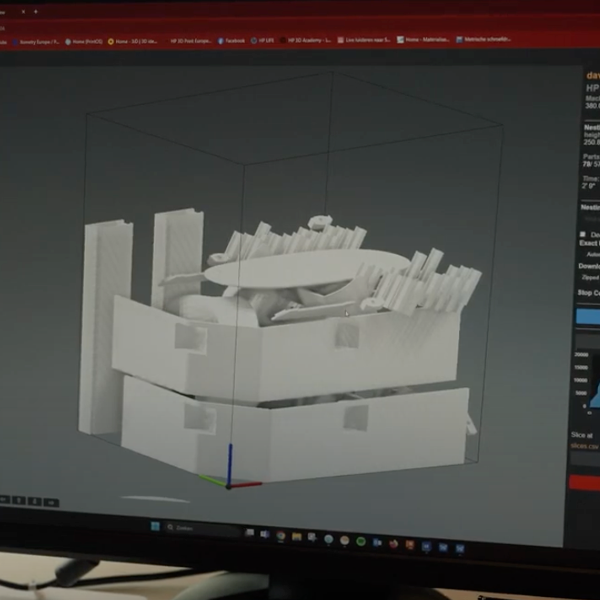Open Google Chrome from the taskbar

[x=280, y=536]
